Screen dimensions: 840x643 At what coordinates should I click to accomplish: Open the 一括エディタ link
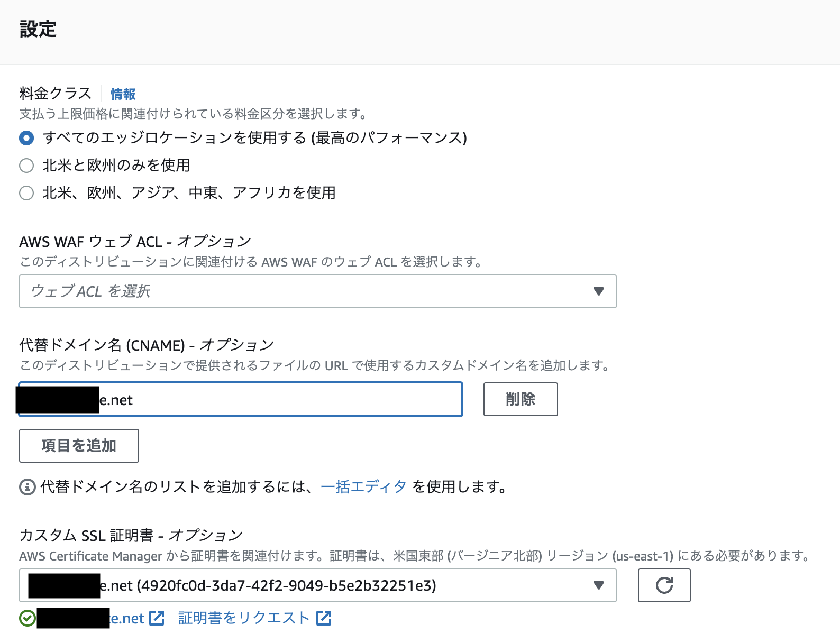coord(363,486)
